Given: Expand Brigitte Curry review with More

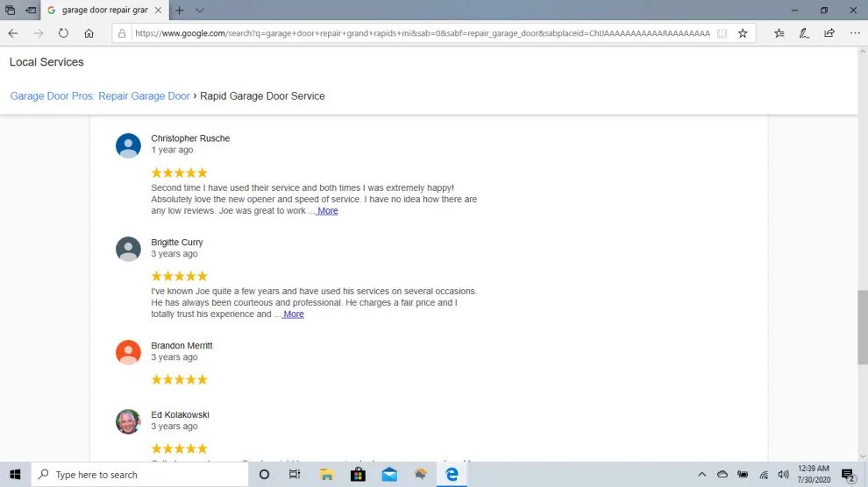Looking at the screenshot, I should [x=294, y=314].
